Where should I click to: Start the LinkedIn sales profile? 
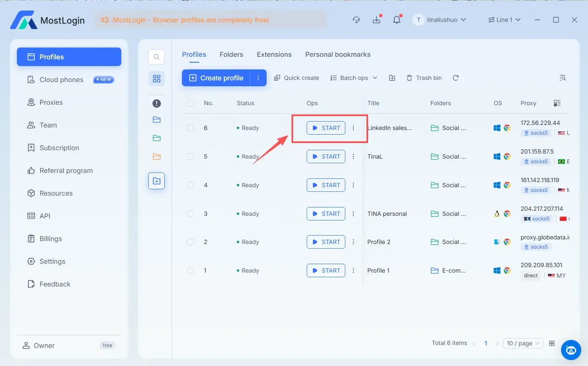click(326, 128)
